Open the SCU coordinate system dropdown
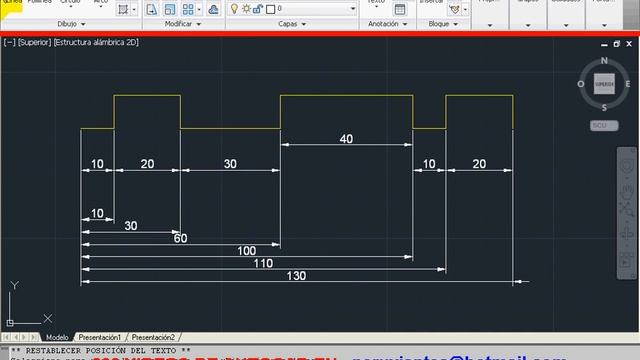This screenshot has height=360, width=640. point(604,126)
